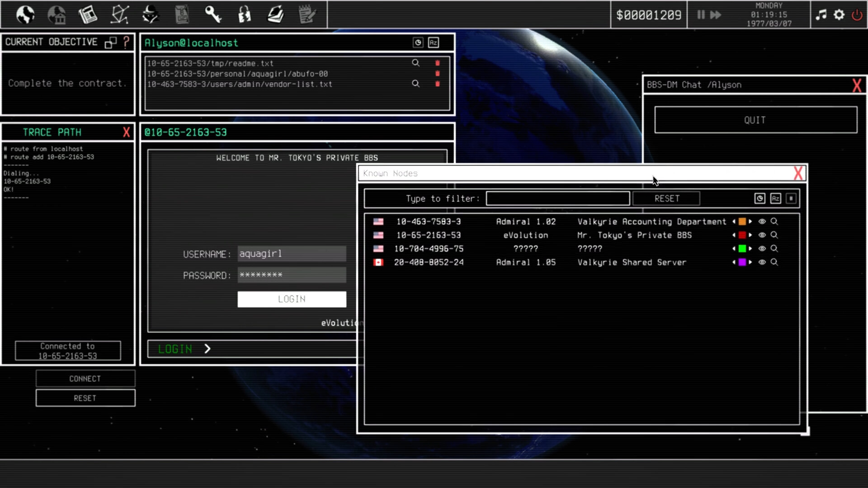Open the world map globe icon
This screenshot has width=868, height=488.
pos(25,14)
